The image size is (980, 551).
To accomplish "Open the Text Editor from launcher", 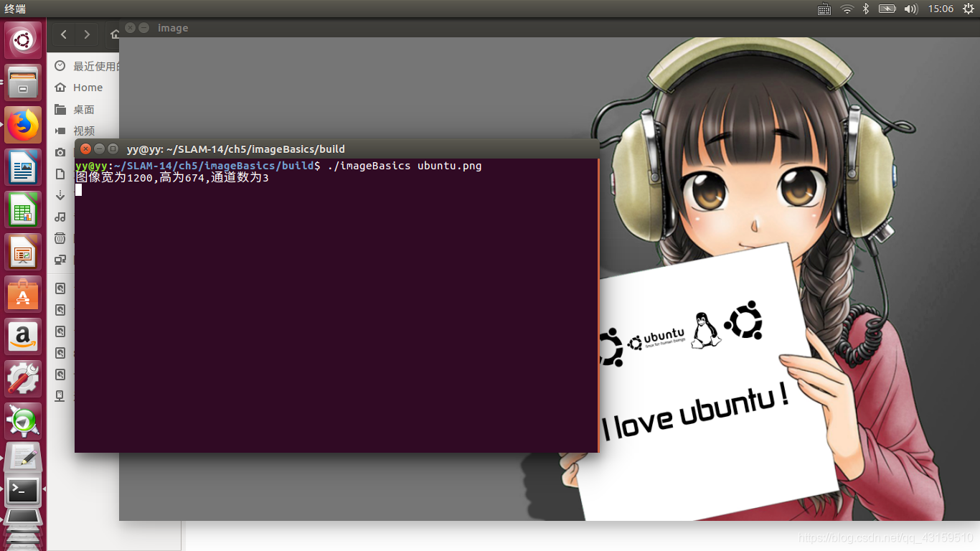I will [24, 456].
